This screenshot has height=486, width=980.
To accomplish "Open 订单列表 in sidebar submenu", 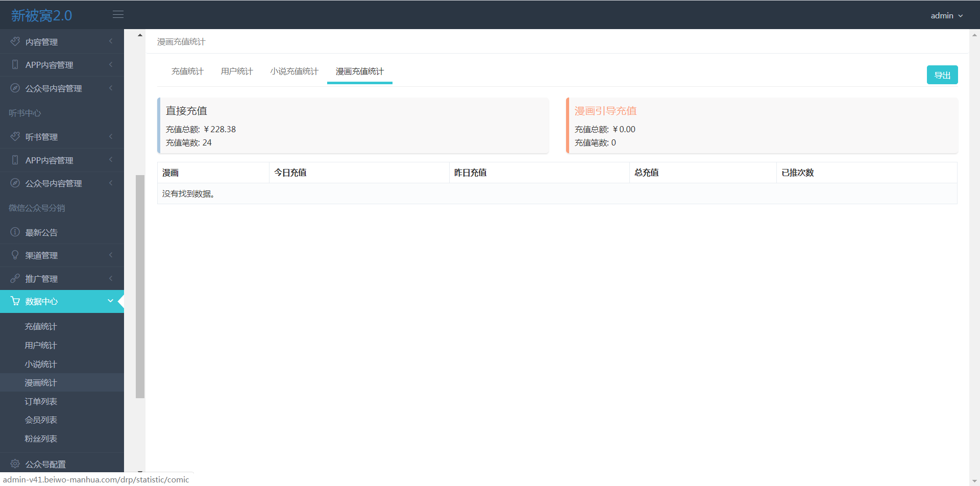I will [x=41, y=401].
